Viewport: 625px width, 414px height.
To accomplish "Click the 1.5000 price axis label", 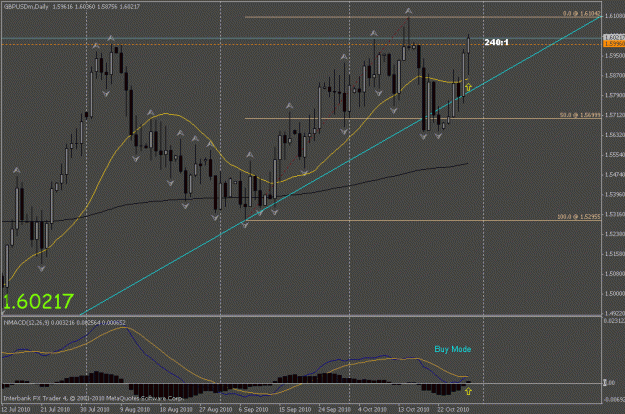I will click(x=615, y=294).
